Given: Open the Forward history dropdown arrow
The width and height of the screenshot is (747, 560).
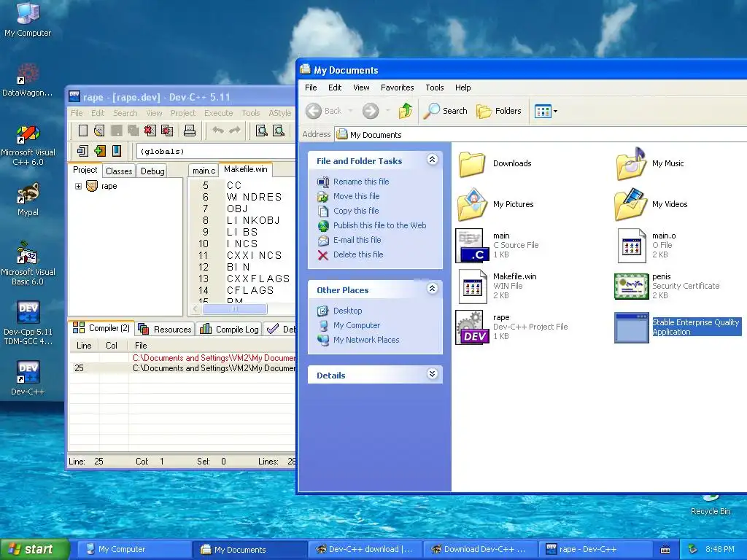Looking at the screenshot, I should [x=388, y=111].
